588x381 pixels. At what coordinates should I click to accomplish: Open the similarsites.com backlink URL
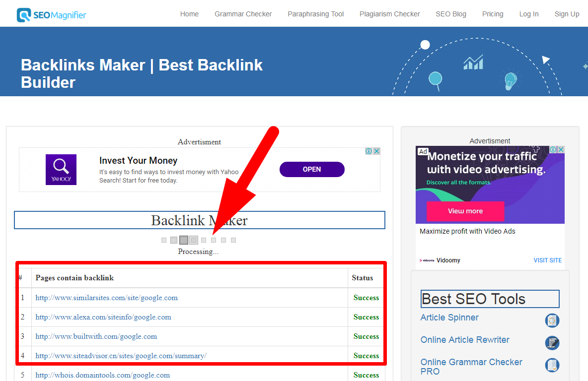(x=106, y=298)
